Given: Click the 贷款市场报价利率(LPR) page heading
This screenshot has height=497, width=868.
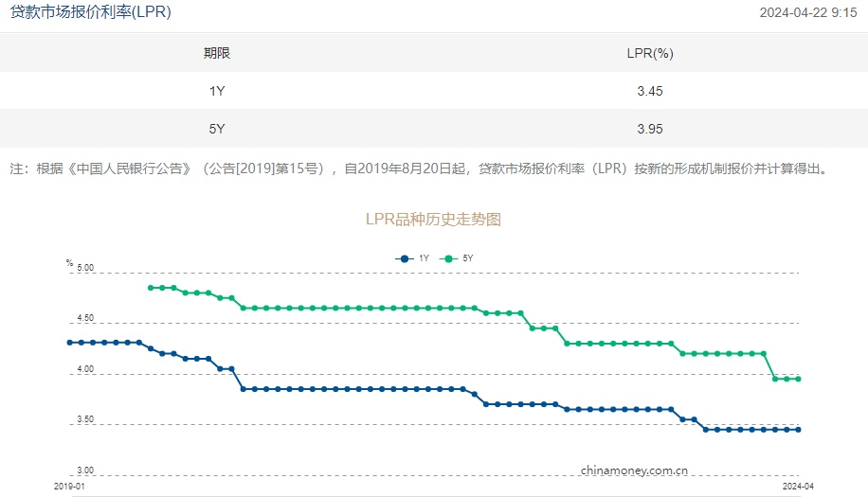Looking at the screenshot, I should 91,13.
